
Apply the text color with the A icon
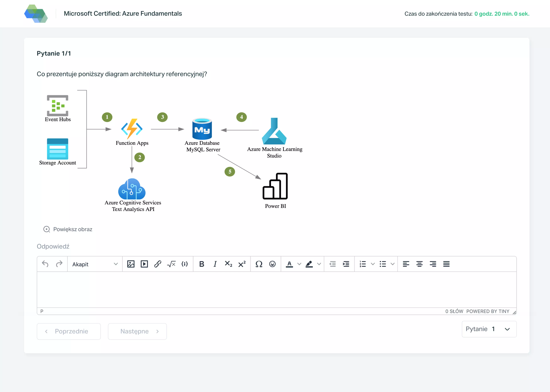tap(289, 264)
